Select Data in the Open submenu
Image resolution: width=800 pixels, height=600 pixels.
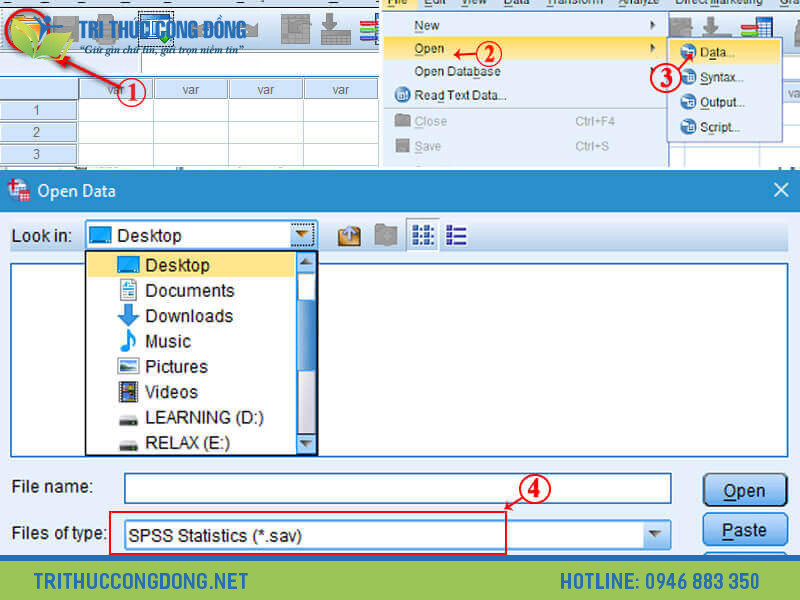(x=724, y=52)
